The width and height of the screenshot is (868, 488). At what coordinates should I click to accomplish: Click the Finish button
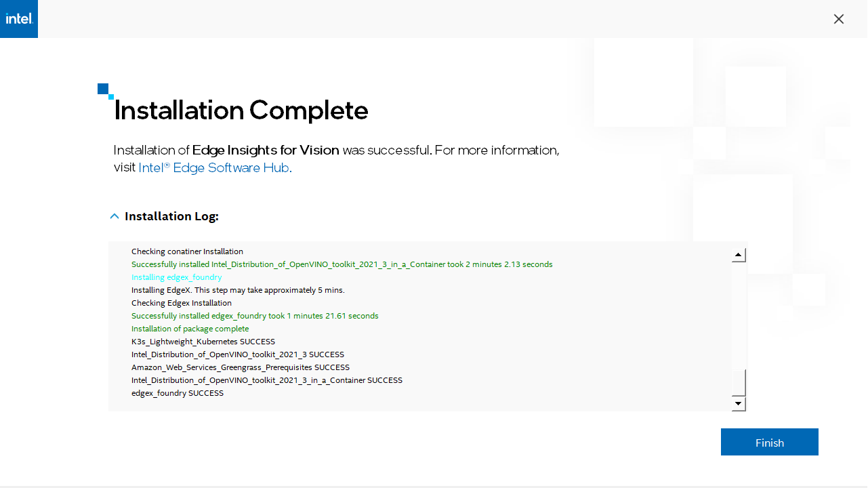pyautogui.click(x=770, y=442)
